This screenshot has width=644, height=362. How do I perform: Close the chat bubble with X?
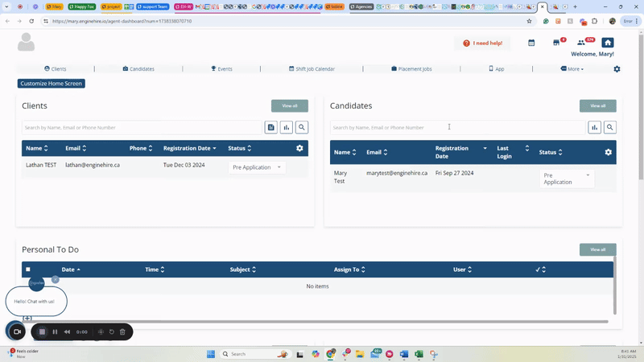tap(56, 279)
